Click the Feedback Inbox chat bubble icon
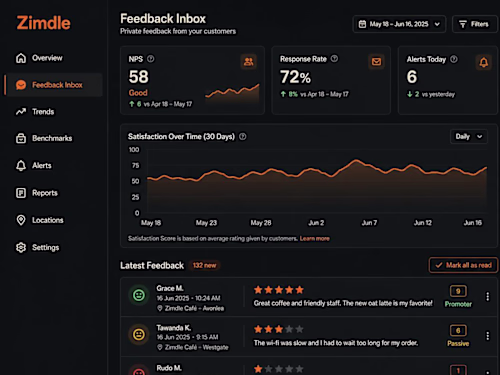This screenshot has width=500, height=375. click(x=21, y=85)
